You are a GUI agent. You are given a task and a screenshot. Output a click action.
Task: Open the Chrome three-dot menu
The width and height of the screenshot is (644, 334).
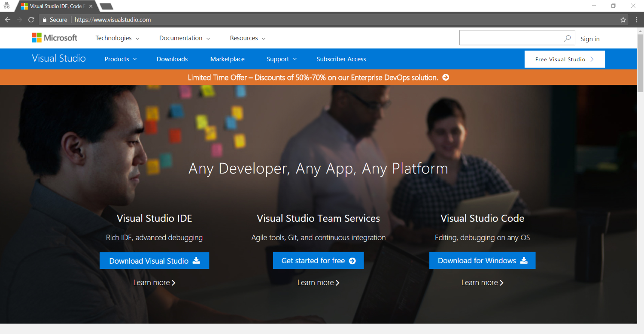click(x=636, y=20)
